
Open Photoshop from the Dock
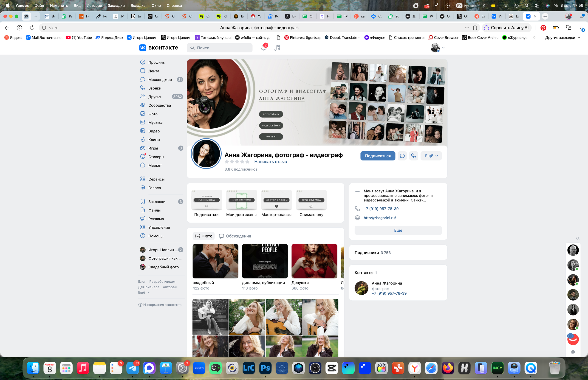(265, 368)
